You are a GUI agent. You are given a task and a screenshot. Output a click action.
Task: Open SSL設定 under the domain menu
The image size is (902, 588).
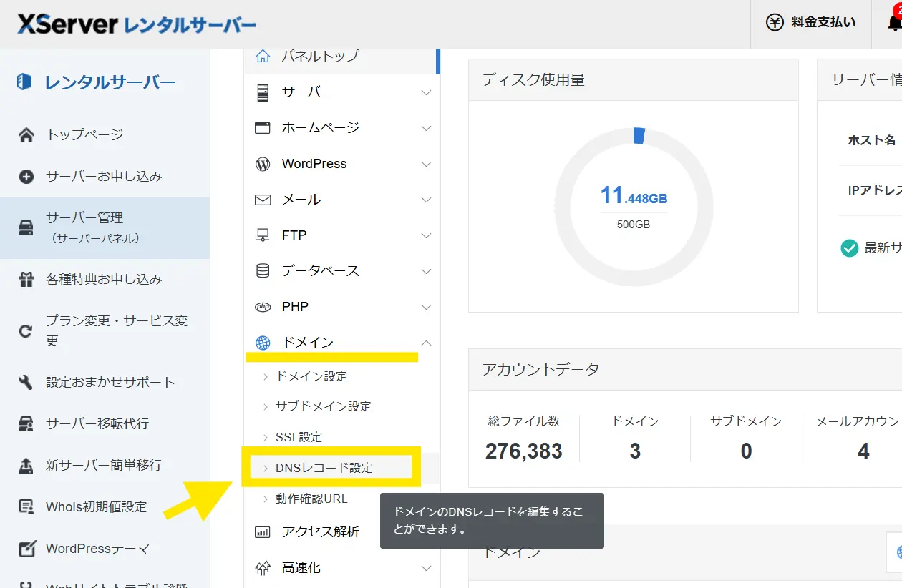(299, 437)
